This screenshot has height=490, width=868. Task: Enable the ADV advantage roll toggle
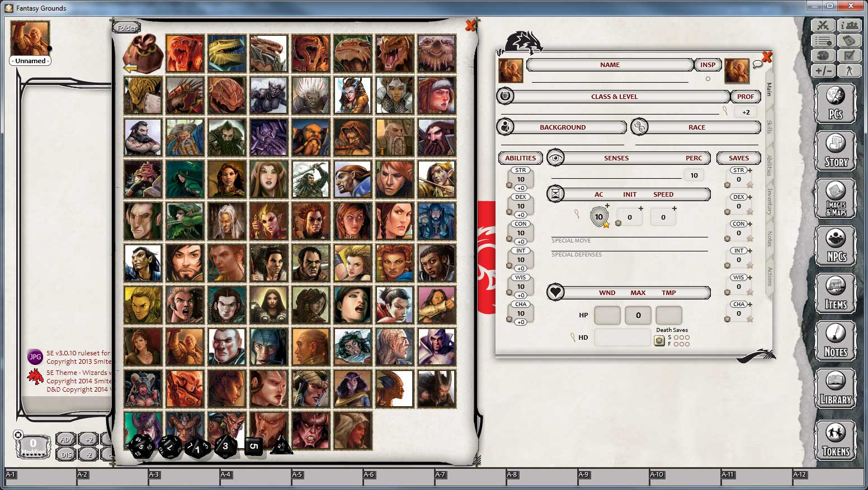pos(65,439)
